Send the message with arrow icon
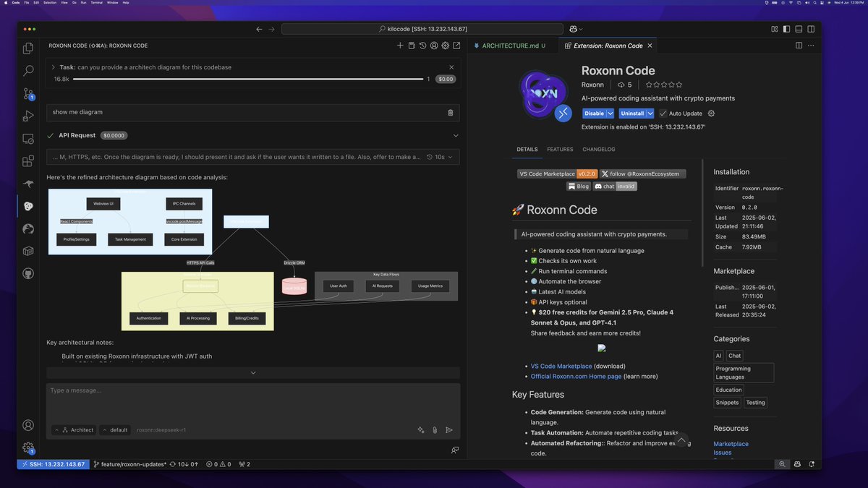This screenshot has width=868, height=488. point(449,429)
